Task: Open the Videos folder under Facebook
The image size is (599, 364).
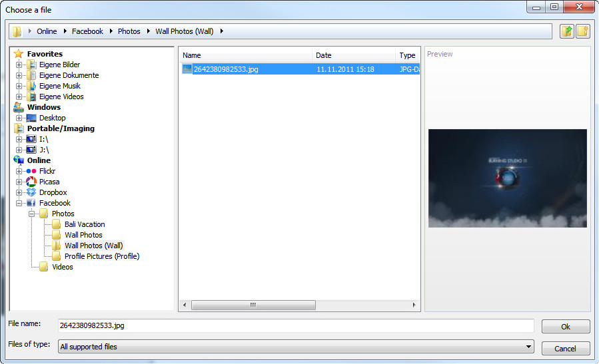Action: [62, 267]
